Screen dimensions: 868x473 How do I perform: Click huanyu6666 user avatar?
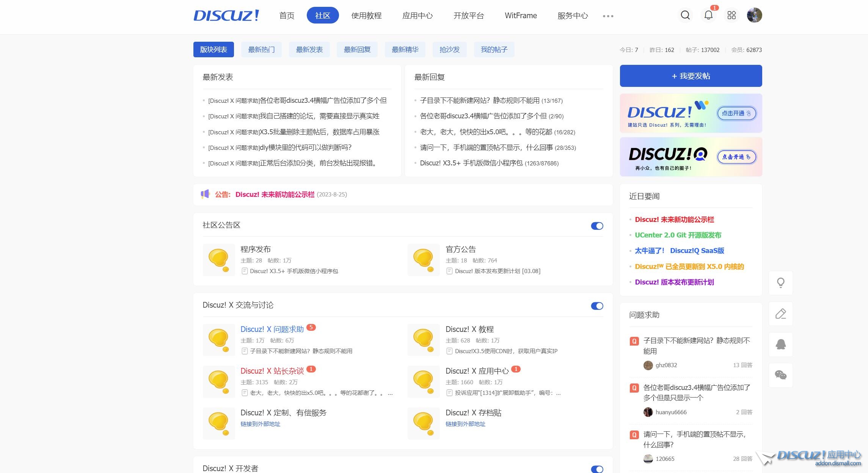(x=648, y=412)
